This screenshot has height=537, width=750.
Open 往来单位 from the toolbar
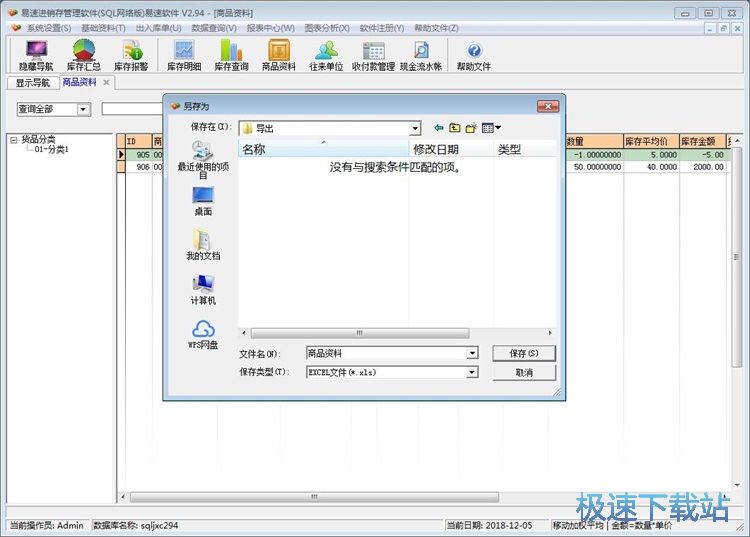[x=326, y=55]
